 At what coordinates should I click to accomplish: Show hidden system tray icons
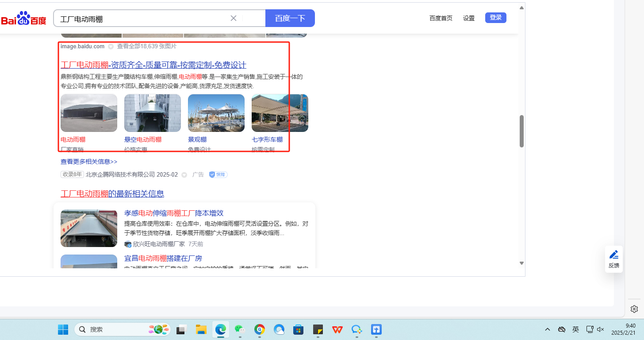(548, 329)
